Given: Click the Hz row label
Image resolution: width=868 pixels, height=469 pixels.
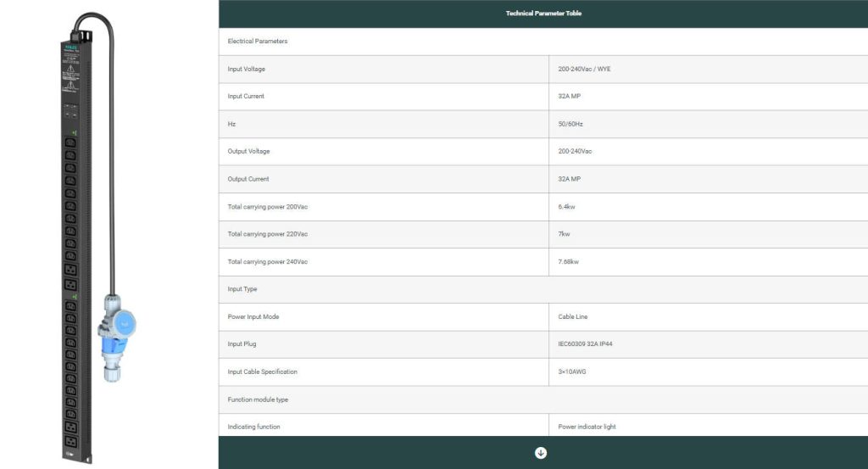Looking at the screenshot, I should pos(231,124).
